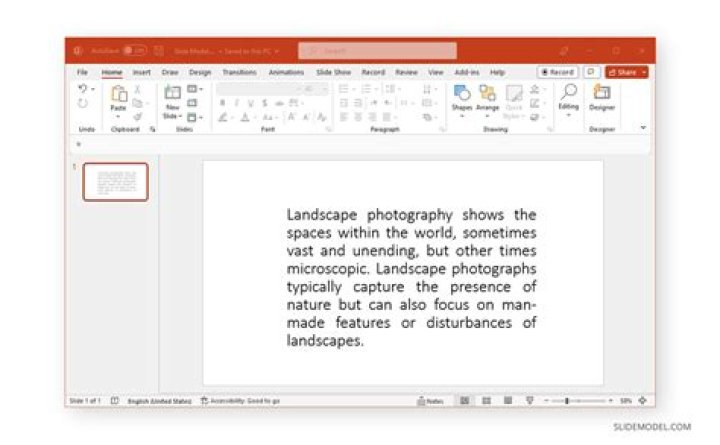
Task: Open the Undo dropdown arrow
Action: (x=93, y=89)
